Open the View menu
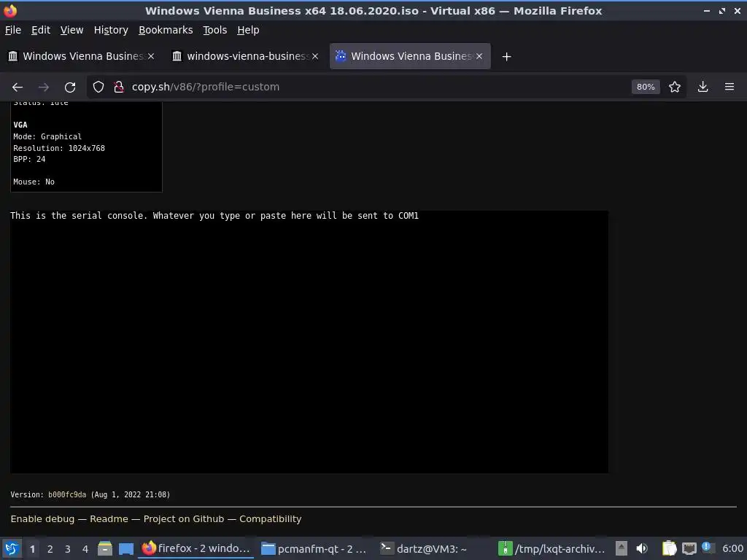 [71, 30]
